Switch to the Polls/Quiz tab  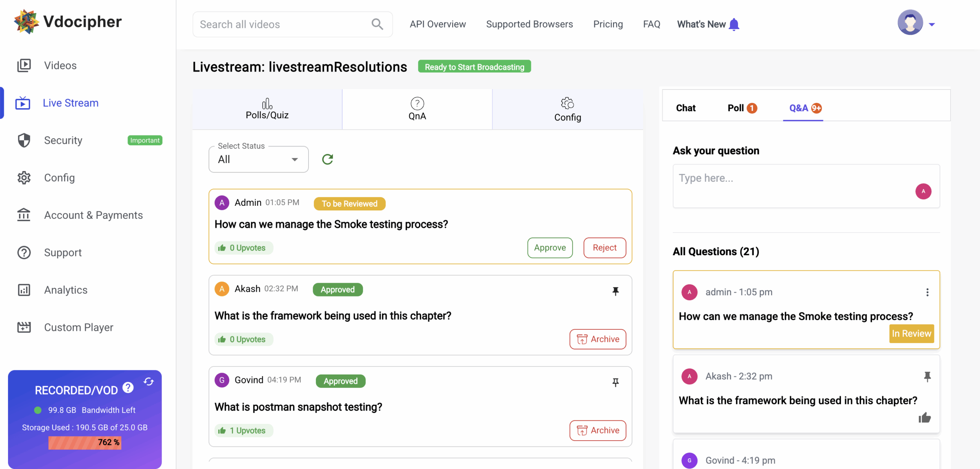pos(267,109)
